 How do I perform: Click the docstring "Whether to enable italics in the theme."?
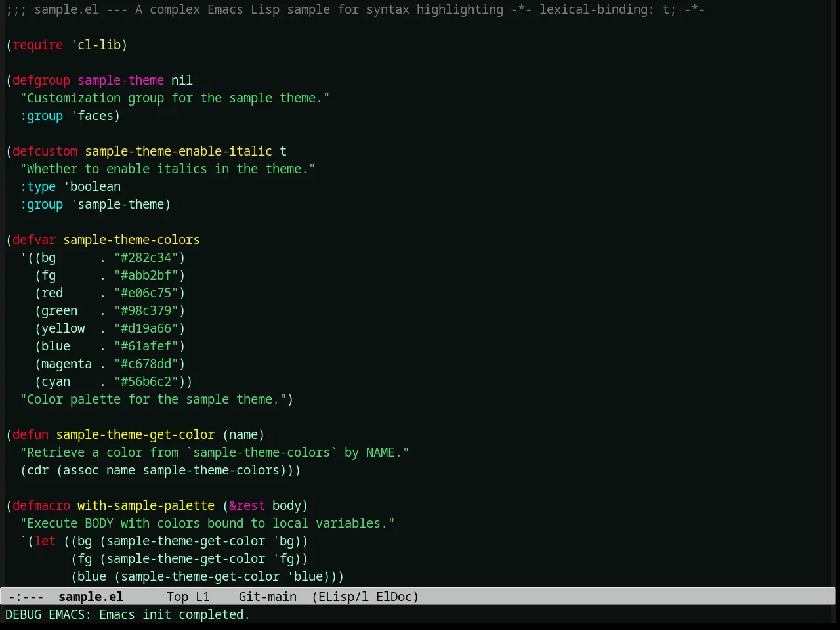pos(167,169)
